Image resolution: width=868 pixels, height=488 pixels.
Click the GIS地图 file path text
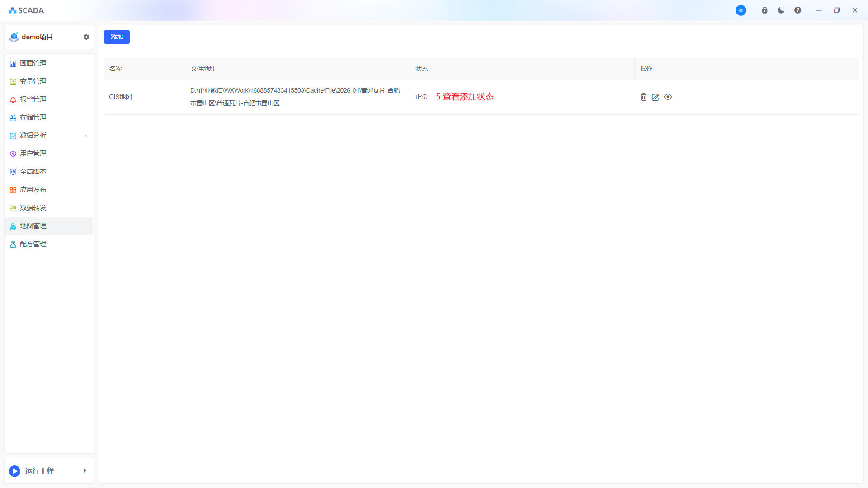pyautogui.click(x=295, y=97)
